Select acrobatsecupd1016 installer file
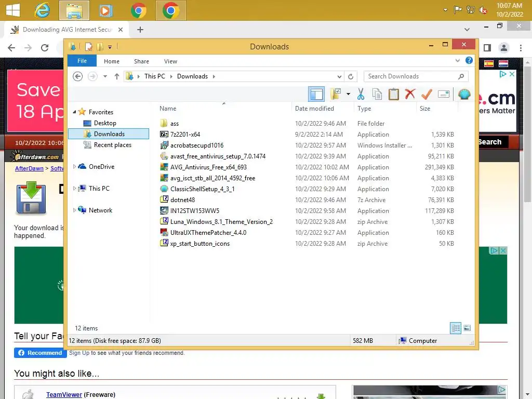Viewport: 532px width, 399px height. point(197,145)
